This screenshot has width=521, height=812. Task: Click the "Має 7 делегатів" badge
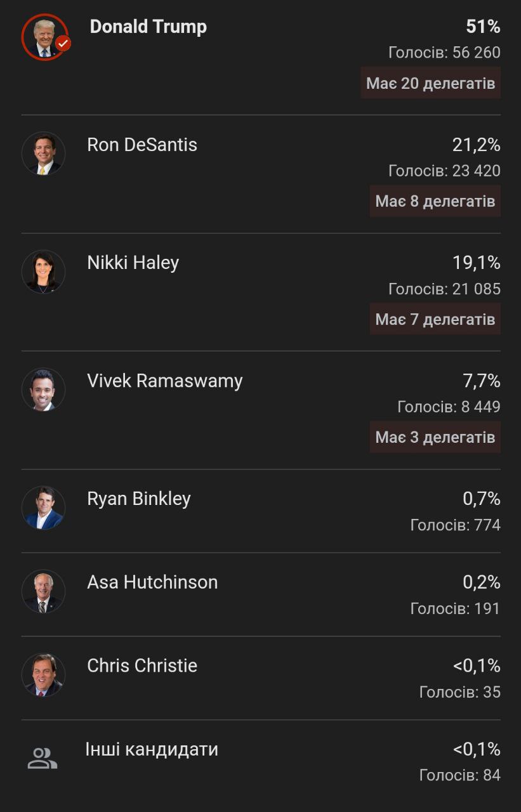(435, 319)
